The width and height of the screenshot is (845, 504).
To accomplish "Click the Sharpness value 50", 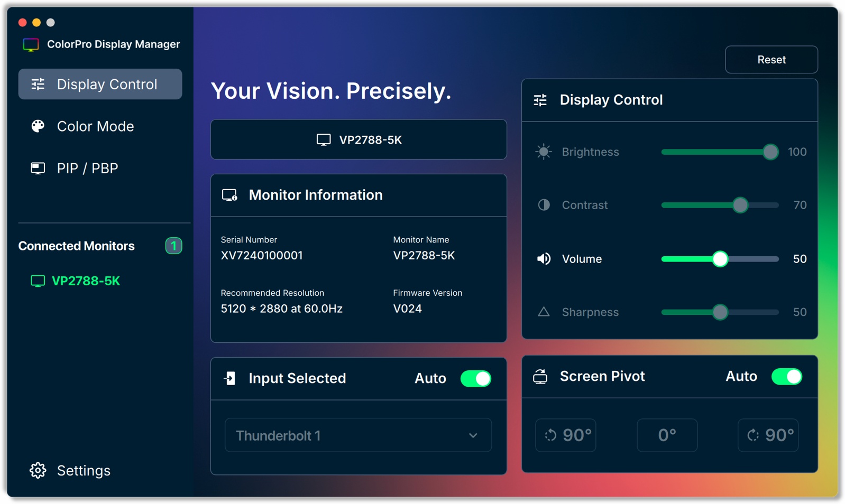I will 800,312.
